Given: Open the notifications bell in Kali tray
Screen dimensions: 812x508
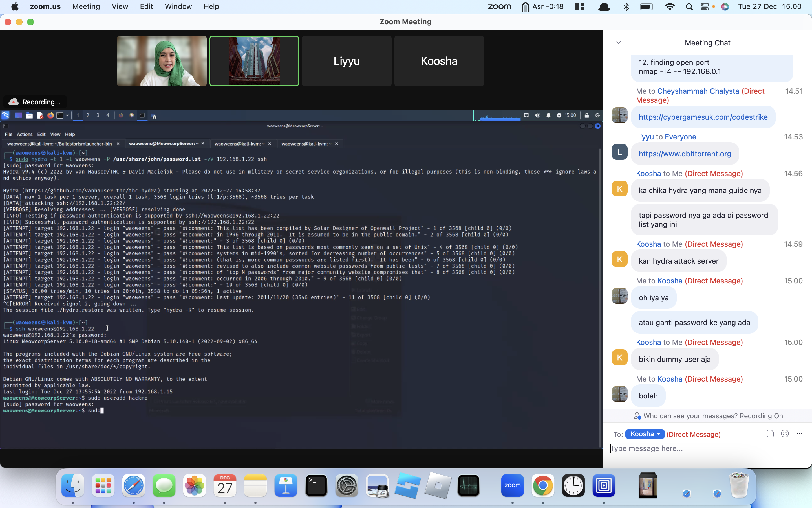Looking at the screenshot, I should [548, 115].
